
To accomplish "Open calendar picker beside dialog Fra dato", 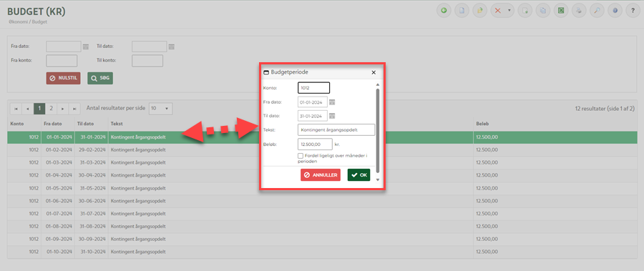I will coord(332,102).
